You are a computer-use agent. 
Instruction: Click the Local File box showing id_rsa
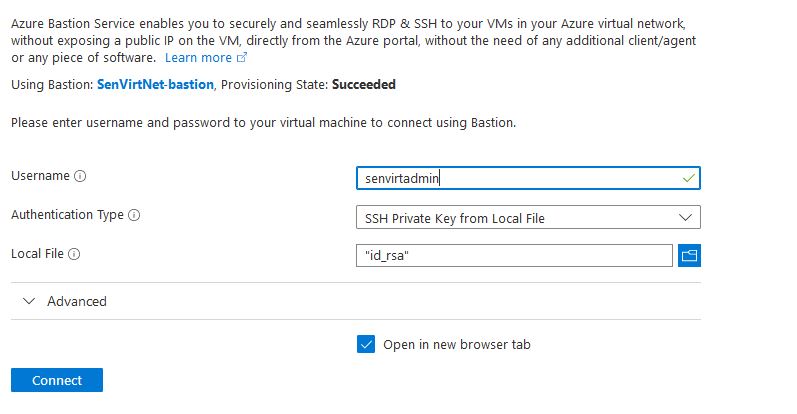(x=514, y=256)
